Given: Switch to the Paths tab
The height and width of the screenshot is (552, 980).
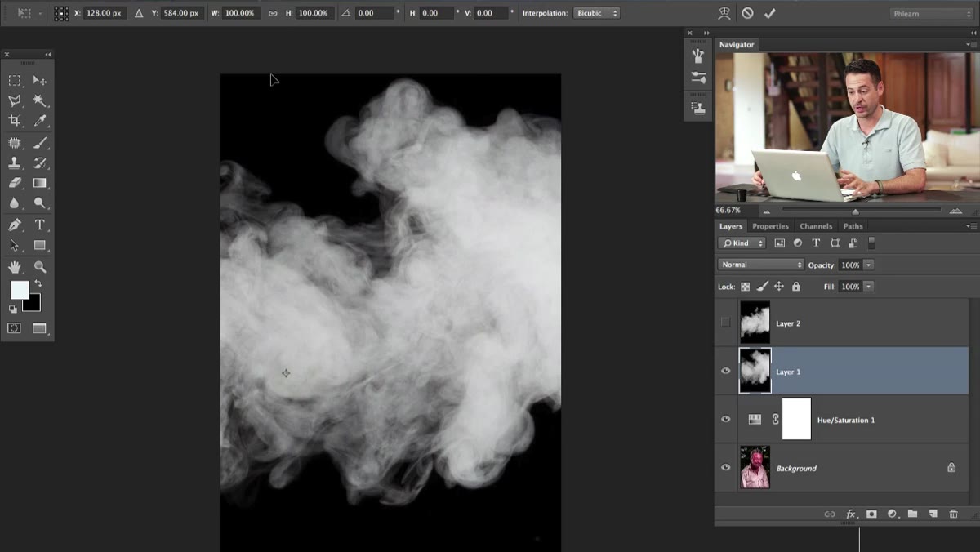Looking at the screenshot, I should click(853, 226).
